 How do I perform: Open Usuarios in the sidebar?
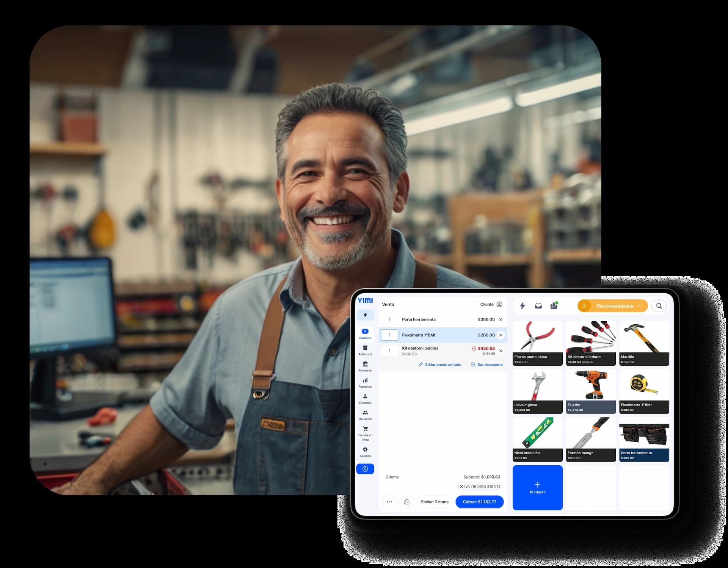[x=365, y=415]
